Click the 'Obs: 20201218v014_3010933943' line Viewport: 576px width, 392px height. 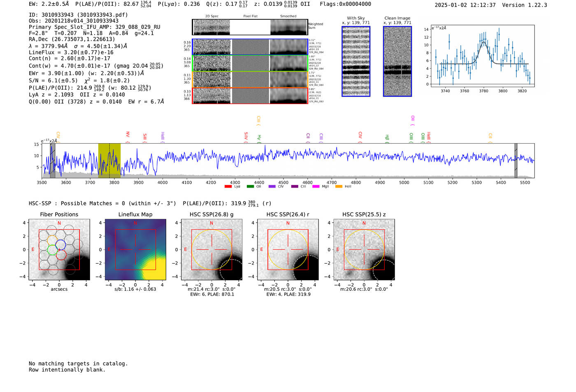tap(74, 21)
